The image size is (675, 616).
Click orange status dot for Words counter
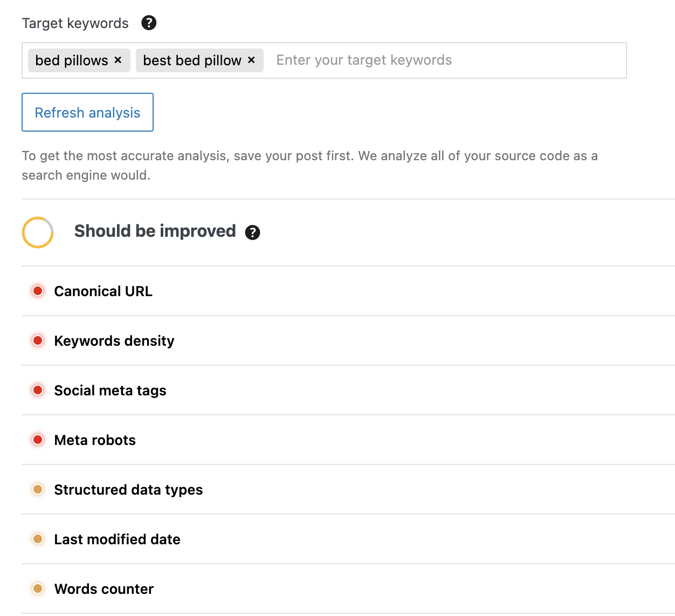click(38, 589)
